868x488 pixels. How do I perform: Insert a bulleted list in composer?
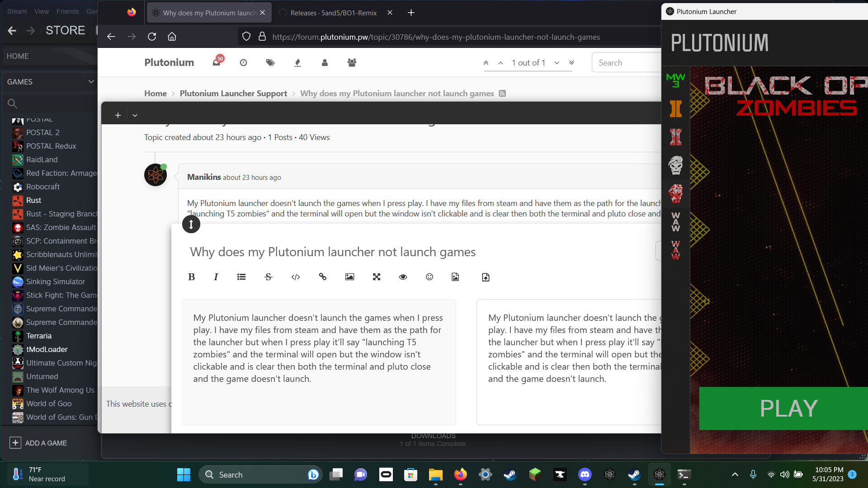coord(241,277)
